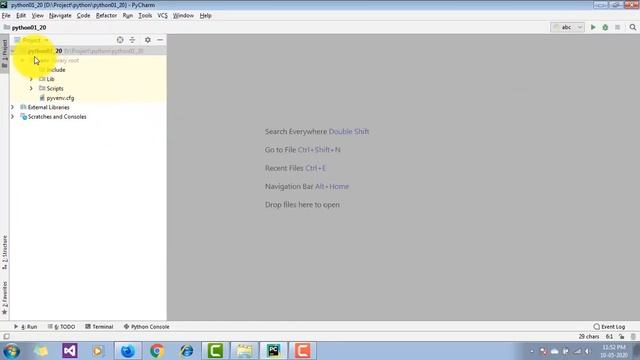Open the View menu

(x=38, y=16)
